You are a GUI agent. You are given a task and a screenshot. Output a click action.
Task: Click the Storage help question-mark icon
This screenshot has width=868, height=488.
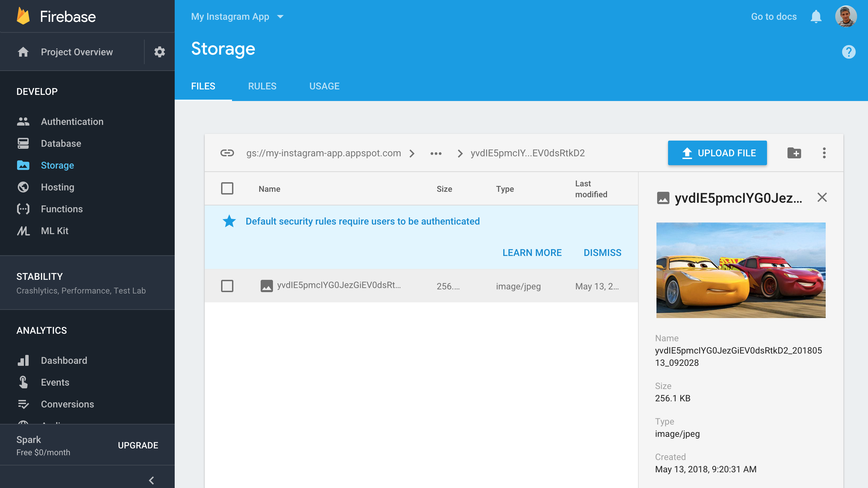coord(849,52)
